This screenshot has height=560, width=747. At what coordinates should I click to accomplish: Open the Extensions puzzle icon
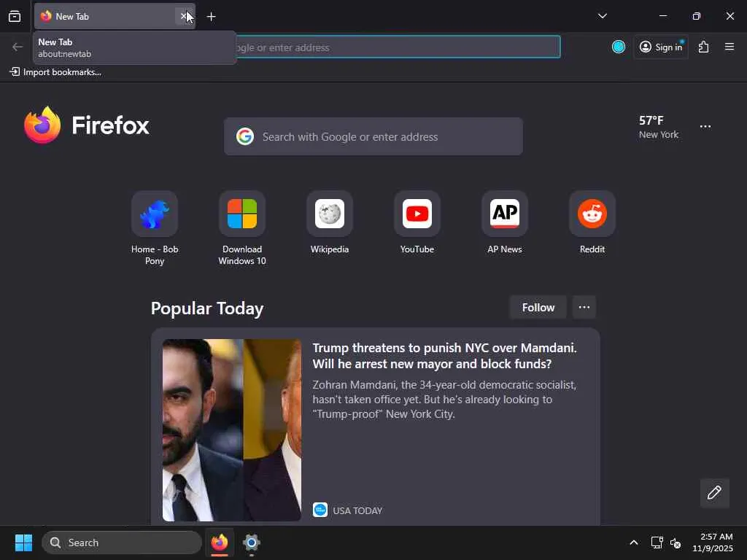coord(704,47)
